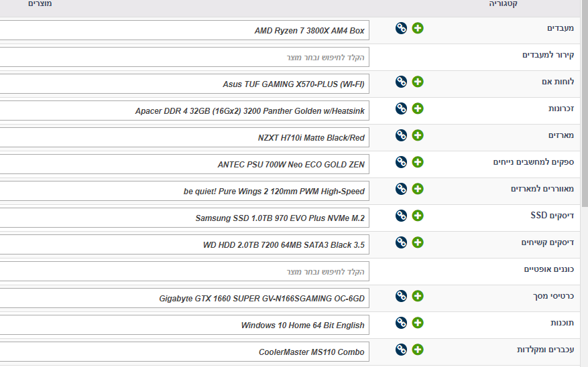Click the מעבדים category label
This screenshot has width=588, height=367.
click(x=561, y=28)
